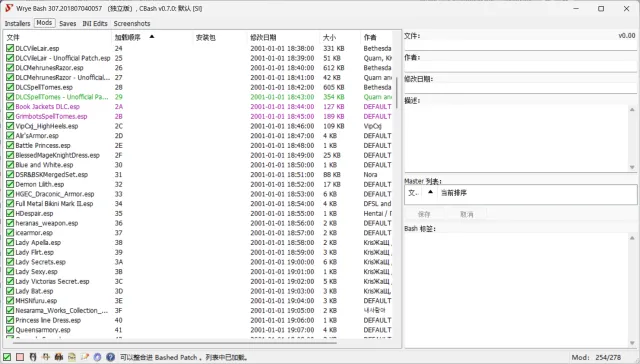Sort by 安装包 column header
640x364 pixels.
[220, 38]
